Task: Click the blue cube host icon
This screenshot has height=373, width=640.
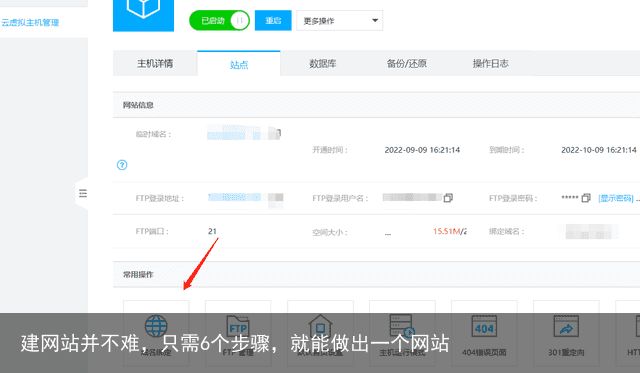Action: [x=143, y=15]
